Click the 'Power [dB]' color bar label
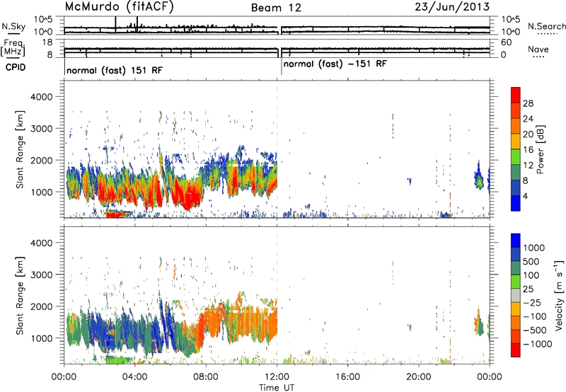Image resolution: width=566 pixels, height=392 pixels. [x=540, y=149]
